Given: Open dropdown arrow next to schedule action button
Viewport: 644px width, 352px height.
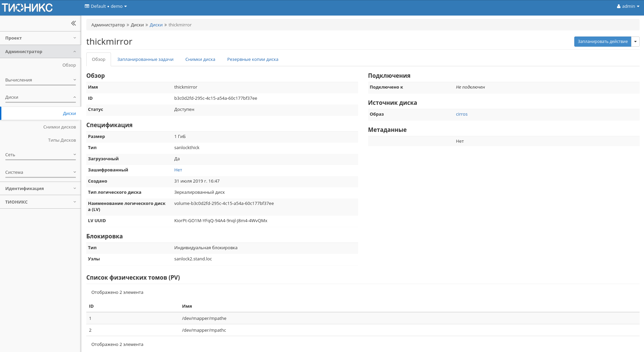Looking at the screenshot, I should (x=635, y=42).
